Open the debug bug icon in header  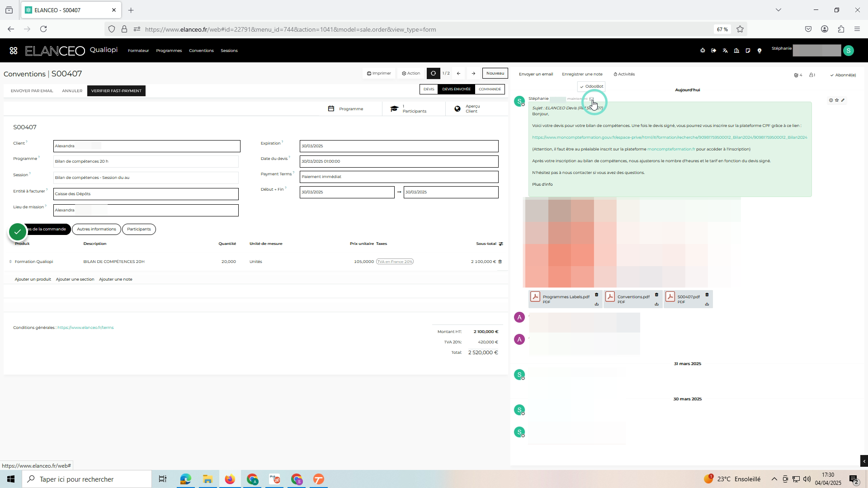703,51
